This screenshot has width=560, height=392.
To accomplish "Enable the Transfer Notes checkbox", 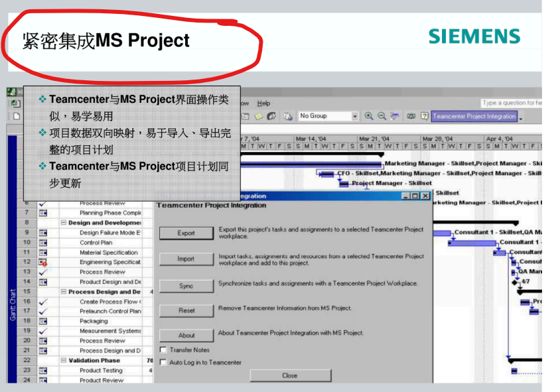I will tap(163, 350).
